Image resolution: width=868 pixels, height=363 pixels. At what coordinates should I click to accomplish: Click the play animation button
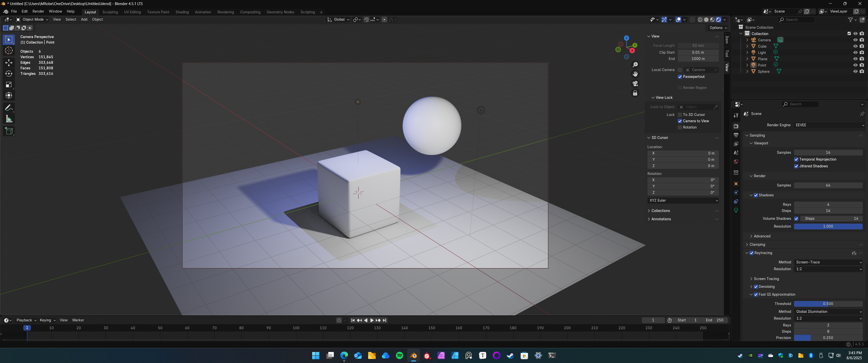[x=372, y=320]
